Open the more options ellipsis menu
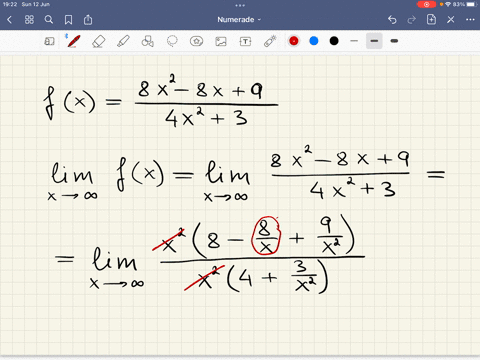480x360 pixels. (470, 20)
